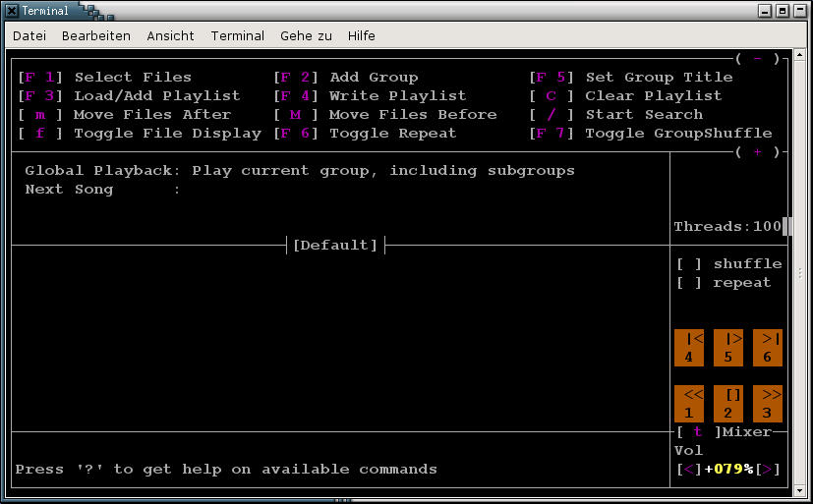This screenshot has width=813, height=504.
Task: Open the Datei menu
Action: click(x=29, y=35)
